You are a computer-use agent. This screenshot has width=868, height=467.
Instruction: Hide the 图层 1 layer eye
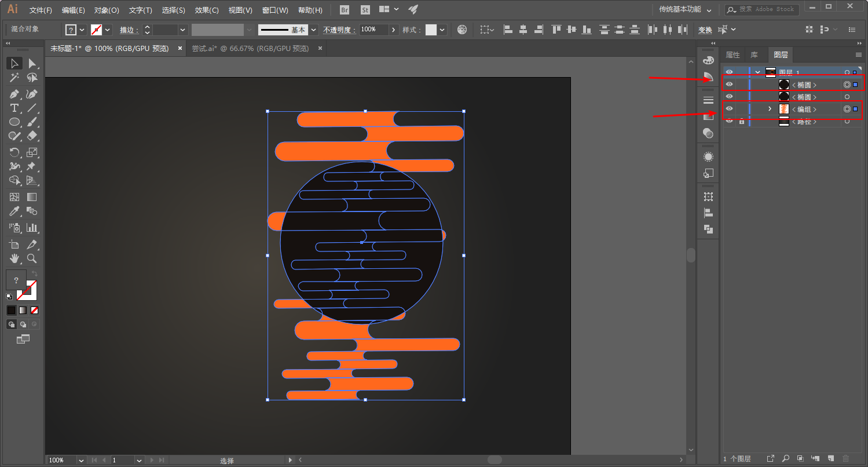point(729,72)
